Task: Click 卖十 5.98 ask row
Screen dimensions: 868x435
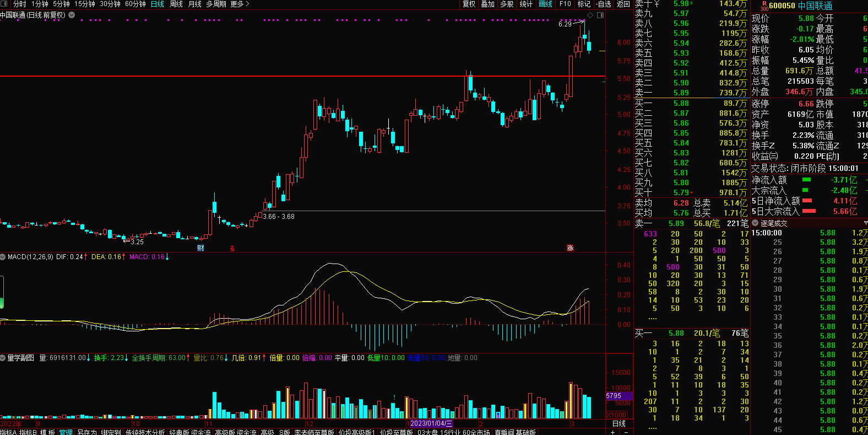Action: coord(692,3)
